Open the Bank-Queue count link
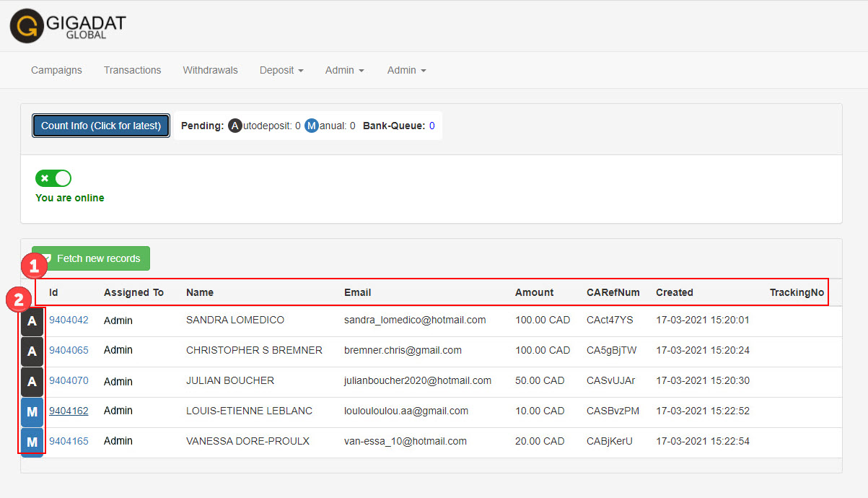 [x=432, y=126]
